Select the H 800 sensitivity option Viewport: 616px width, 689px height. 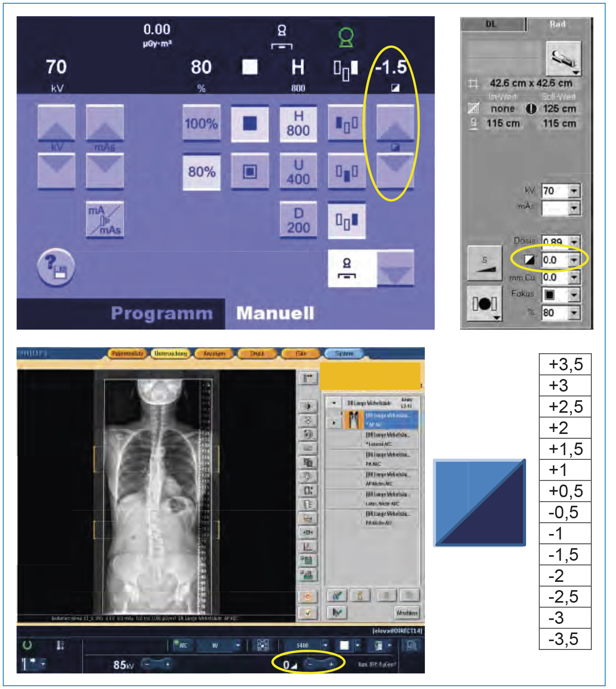click(298, 124)
